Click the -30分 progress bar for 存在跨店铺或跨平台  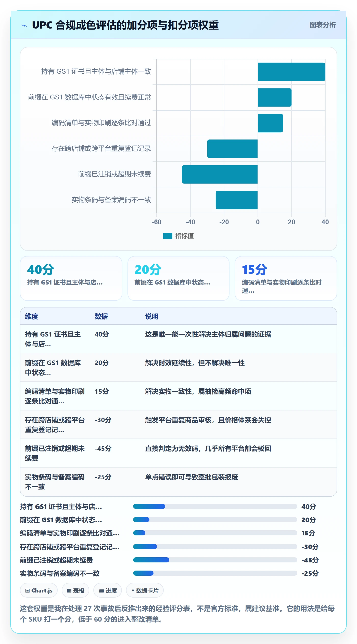[215, 547]
